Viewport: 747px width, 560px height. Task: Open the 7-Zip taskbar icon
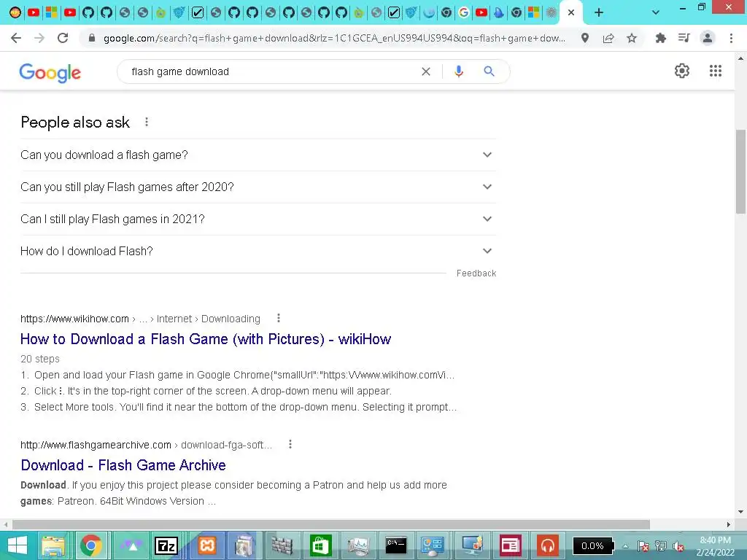[166, 545]
